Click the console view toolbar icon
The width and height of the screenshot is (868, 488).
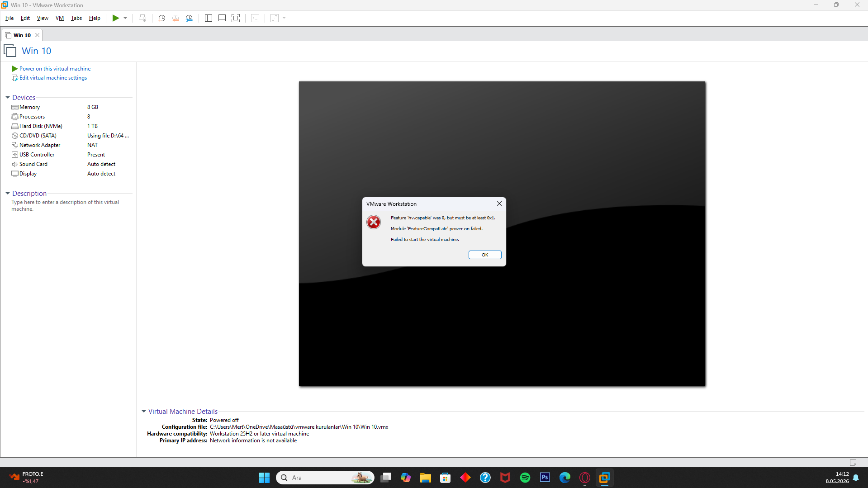pyautogui.click(x=255, y=18)
